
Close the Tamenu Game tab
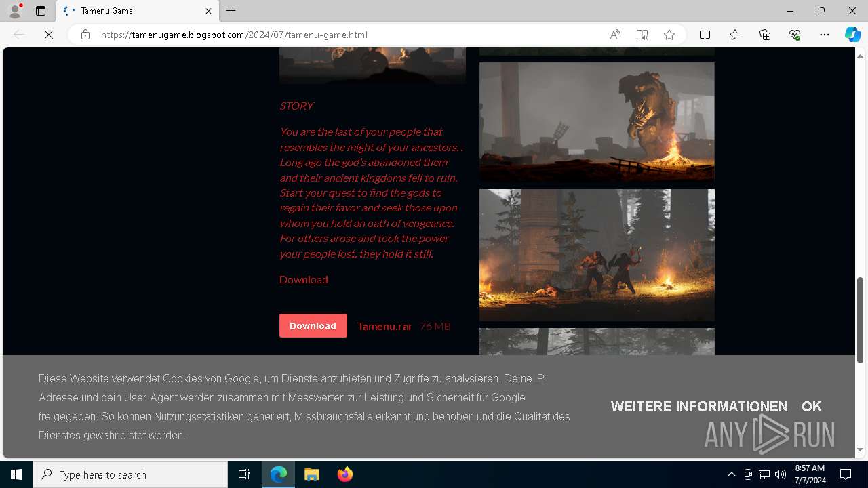pos(208,11)
